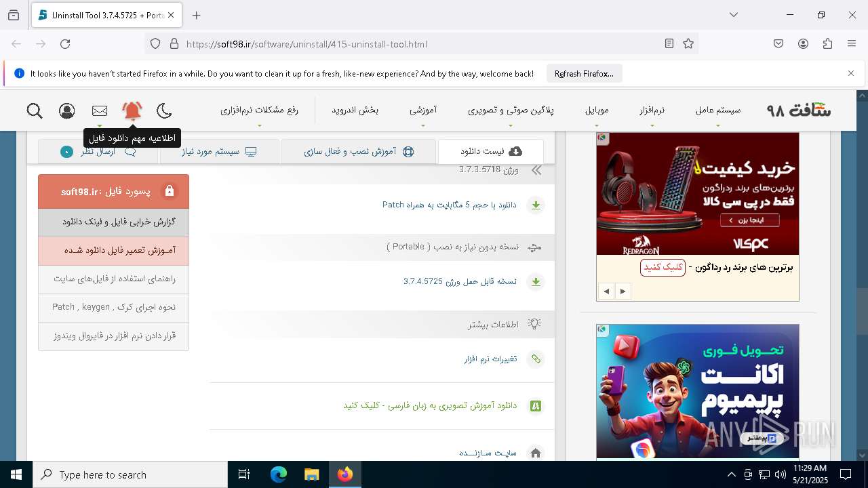The height and width of the screenshot is (488, 868).
Task: Click the premium account ad banner
Action: point(698,392)
